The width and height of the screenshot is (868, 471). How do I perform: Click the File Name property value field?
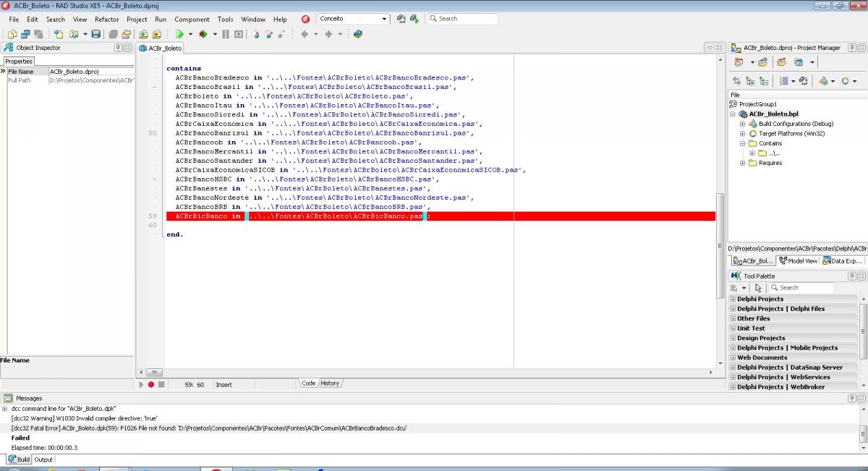[x=91, y=72]
